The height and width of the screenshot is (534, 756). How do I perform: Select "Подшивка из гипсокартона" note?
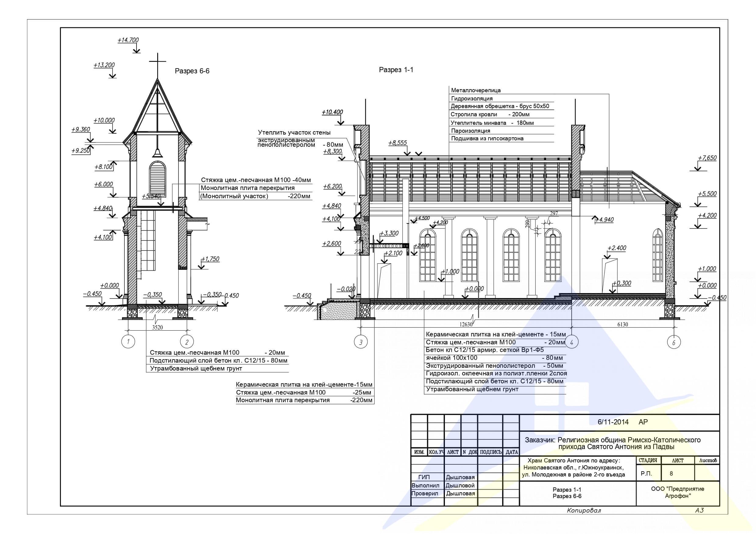(487, 139)
